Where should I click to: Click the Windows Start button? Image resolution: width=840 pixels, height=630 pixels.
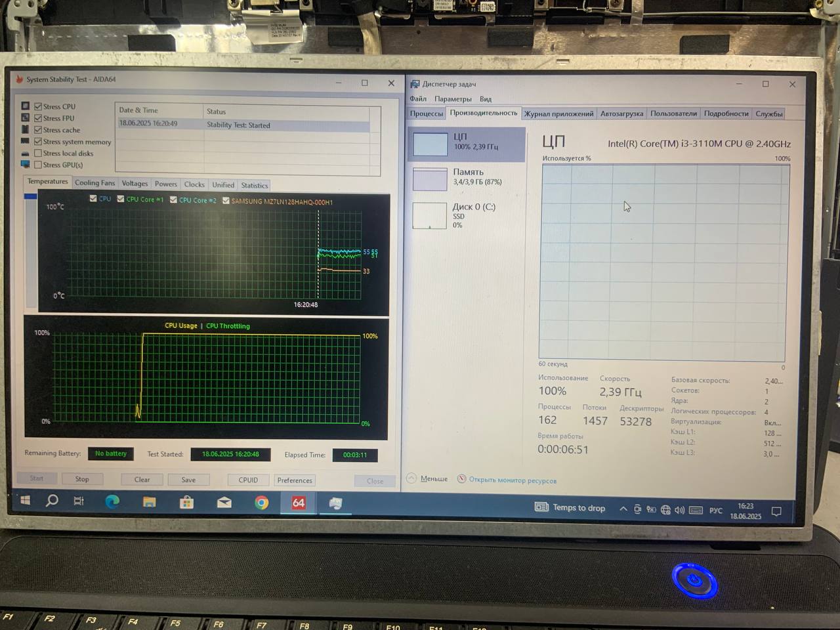tap(25, 500)
